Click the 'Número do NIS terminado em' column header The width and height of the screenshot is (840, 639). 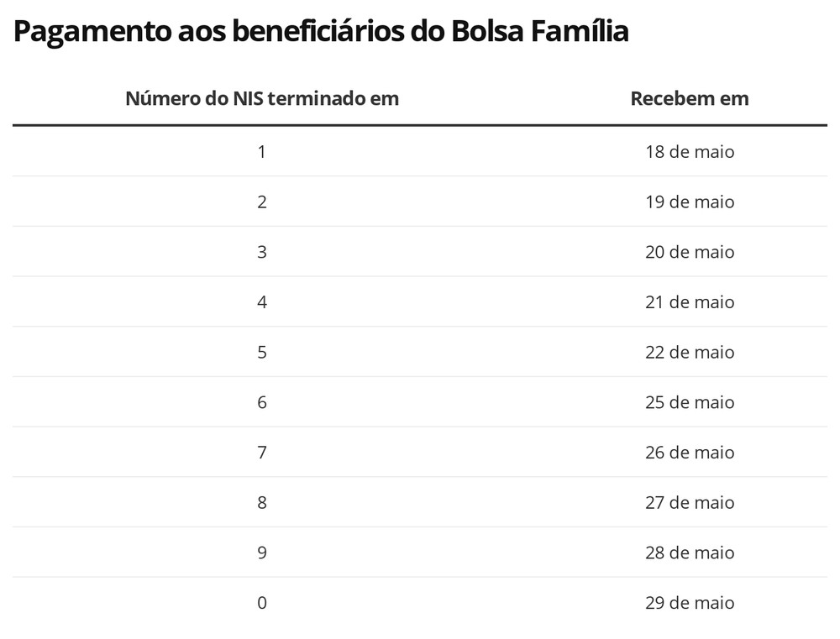pyautogui.click(x=262, y=98)
